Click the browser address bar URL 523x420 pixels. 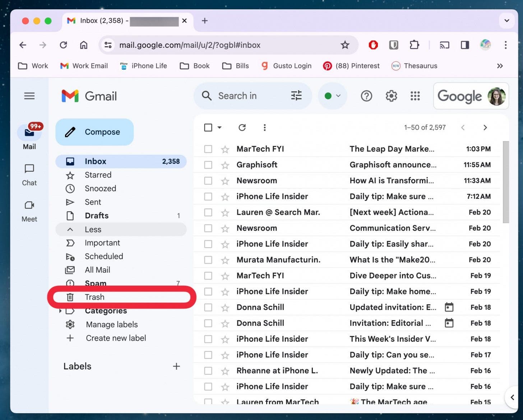[x=190, y=45]
